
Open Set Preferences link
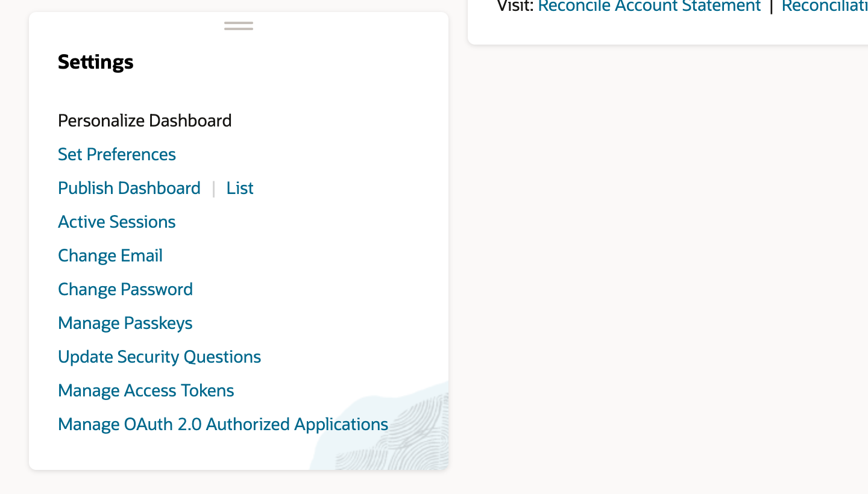[117, 154]
